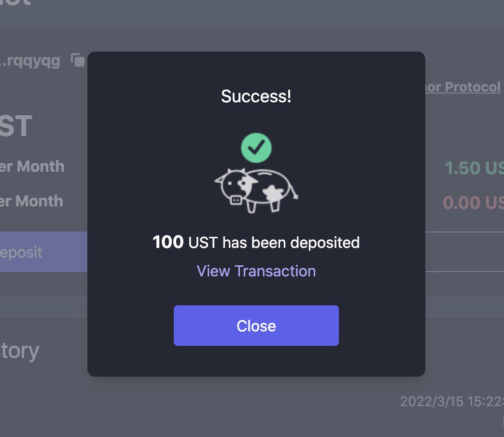504x437 pixels.
Task: Click the red 0.00 UST amount
Action: (x=473, y=203)
